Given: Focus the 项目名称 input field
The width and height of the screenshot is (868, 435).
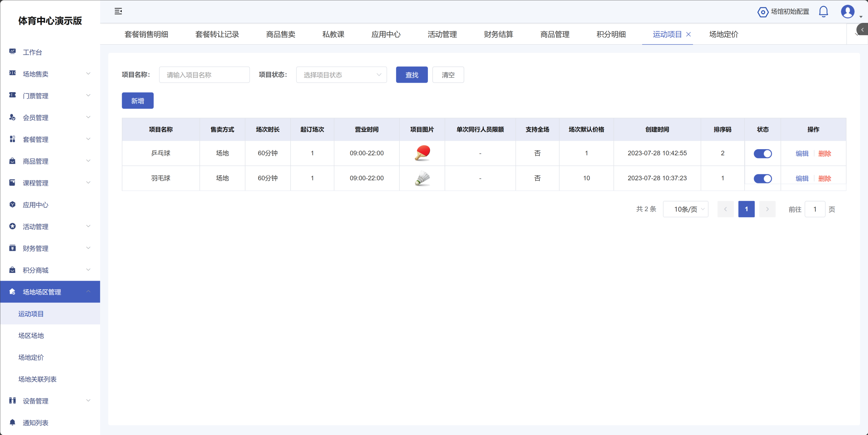Looking at the screenshot, I should tap(204, 75).
